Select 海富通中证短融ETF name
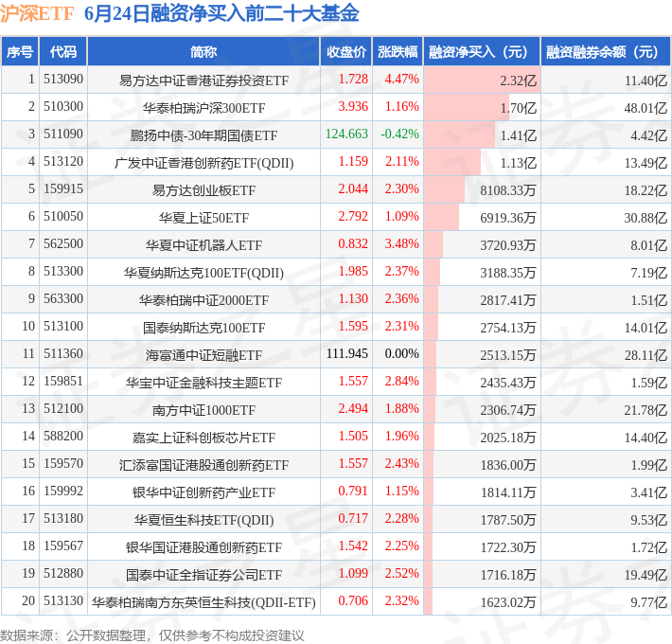The width and height of the screenshot is (672, 644). [204, 354]
